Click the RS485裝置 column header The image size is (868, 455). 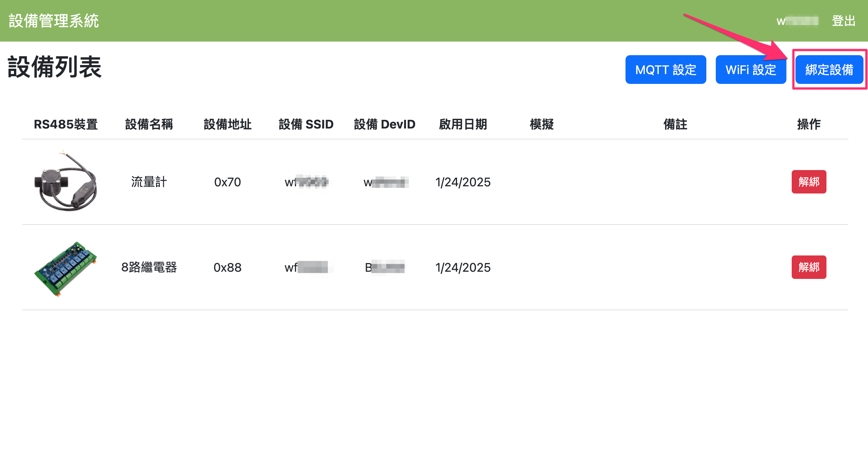point(66,124)
